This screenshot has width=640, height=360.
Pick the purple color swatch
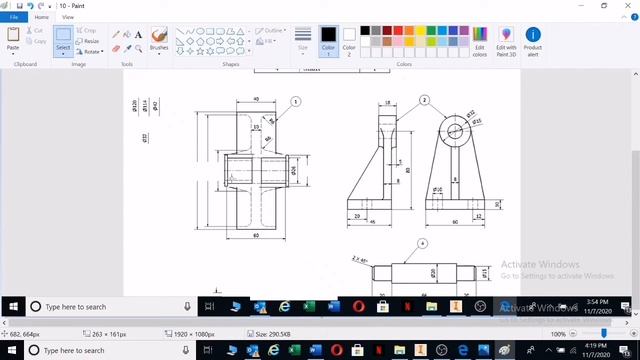click(x=464, y=30)
